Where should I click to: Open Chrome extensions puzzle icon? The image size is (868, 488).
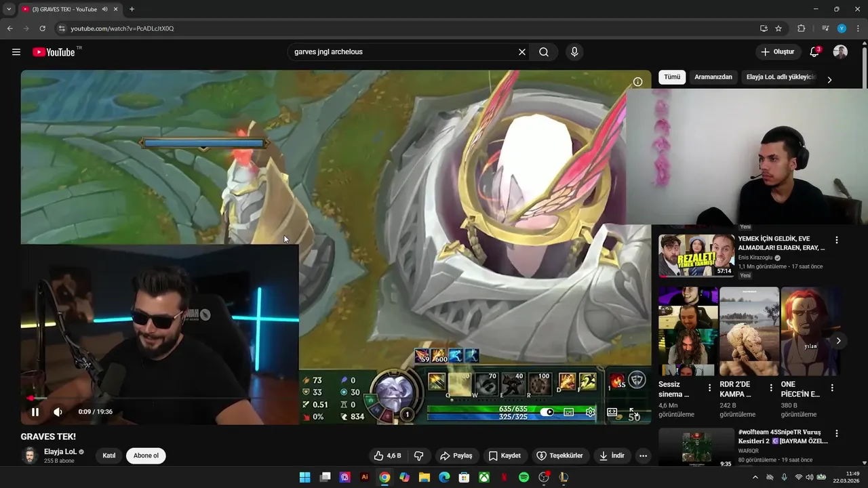(801, 28)
